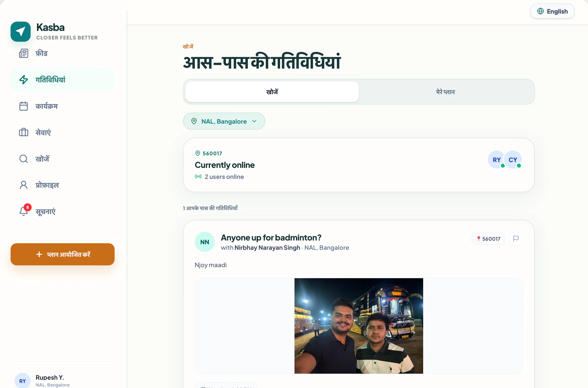Viewport: 588px width, 388px height.
Task: Click the RY avatar in Currently online card
Action: (x=497, y=160)
